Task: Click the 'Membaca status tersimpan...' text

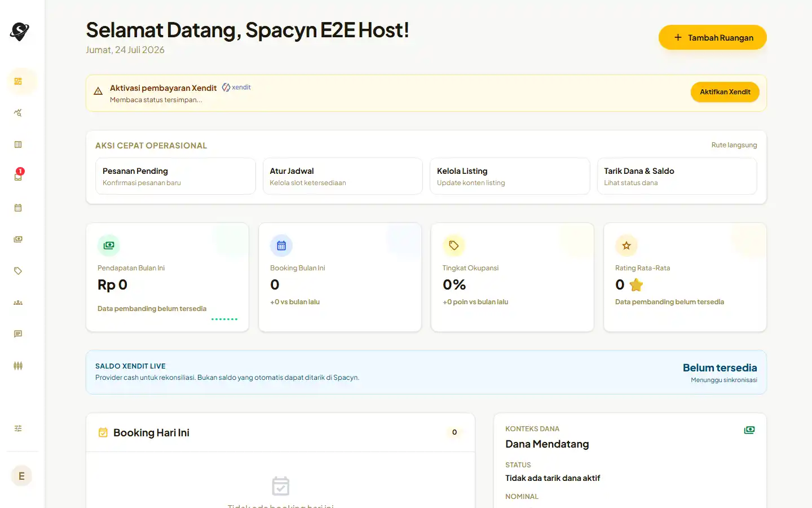Action: coord(156,100)
